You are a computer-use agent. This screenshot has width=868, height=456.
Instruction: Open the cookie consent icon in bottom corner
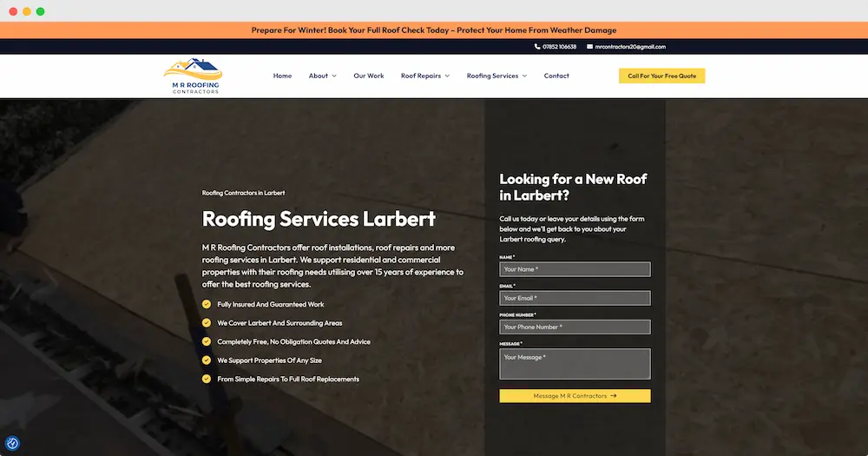(12, 443)
